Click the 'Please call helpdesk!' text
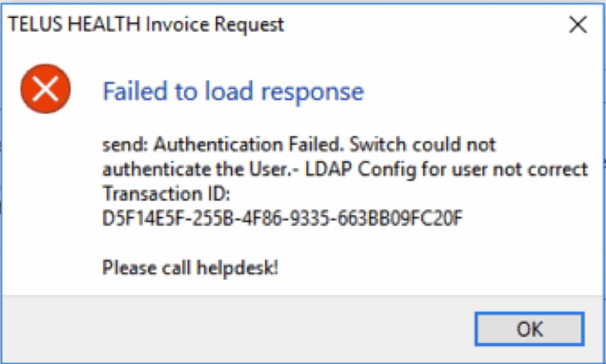606x364 pixels. pyautogui.click(x=190, y=268)
